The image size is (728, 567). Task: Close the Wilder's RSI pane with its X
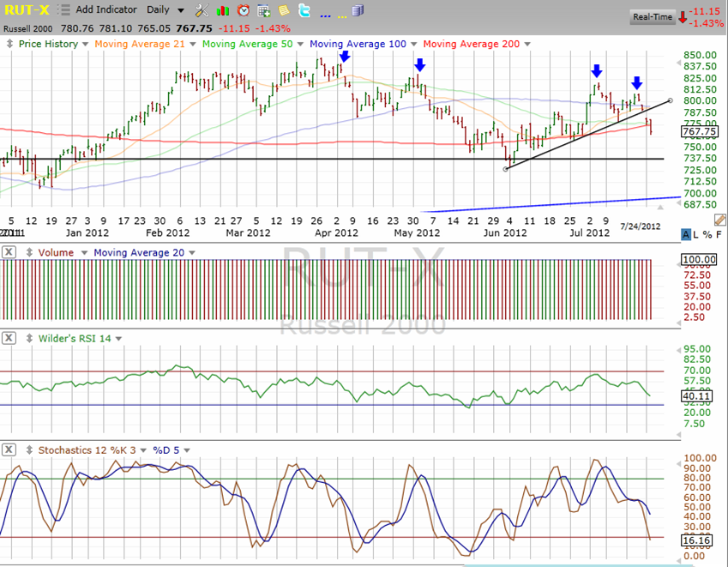point(9,338)
